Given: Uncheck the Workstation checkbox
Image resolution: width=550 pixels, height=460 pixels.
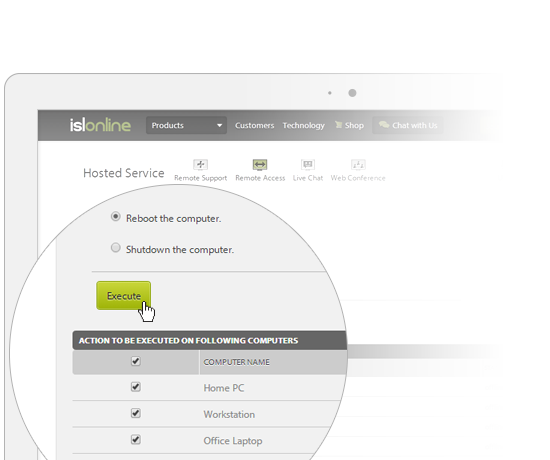Looking at the screenshot, I should (x=136, y=413).
